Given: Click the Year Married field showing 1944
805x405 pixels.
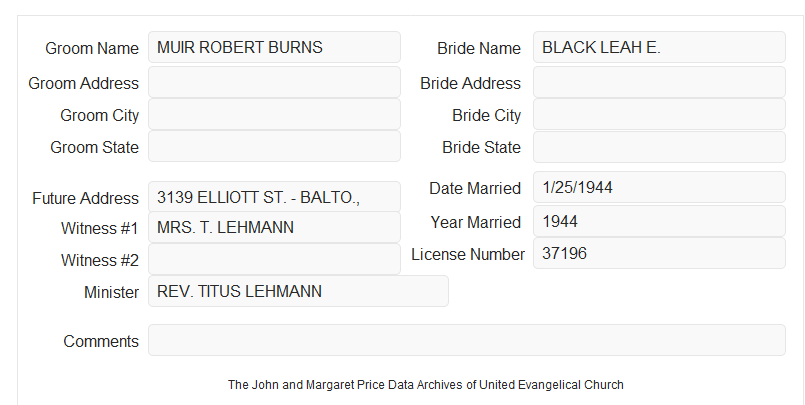Looking at the screenshot, I should coord(659,221).
